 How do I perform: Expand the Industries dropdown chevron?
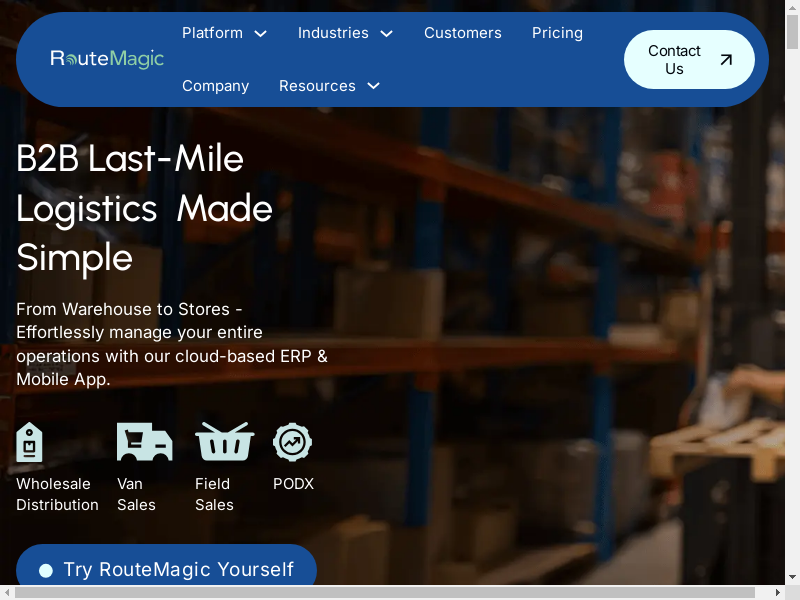coord(386,34)
